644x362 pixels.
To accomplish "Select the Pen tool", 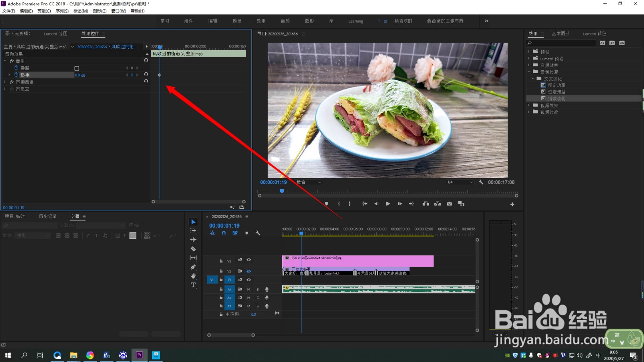I will click(193, 267).
